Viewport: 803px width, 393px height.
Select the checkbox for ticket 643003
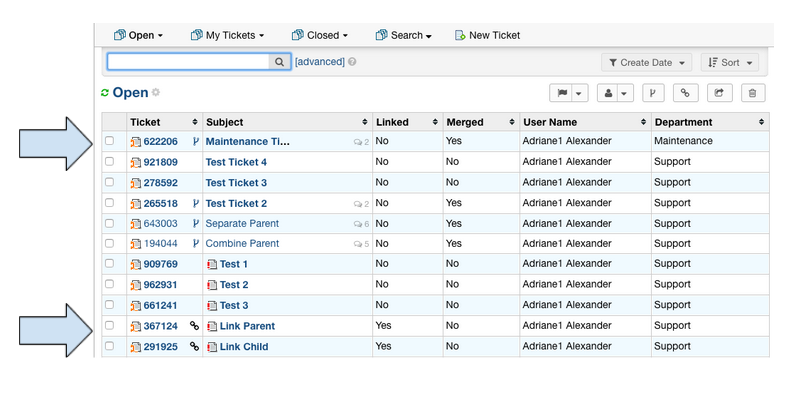109,223
